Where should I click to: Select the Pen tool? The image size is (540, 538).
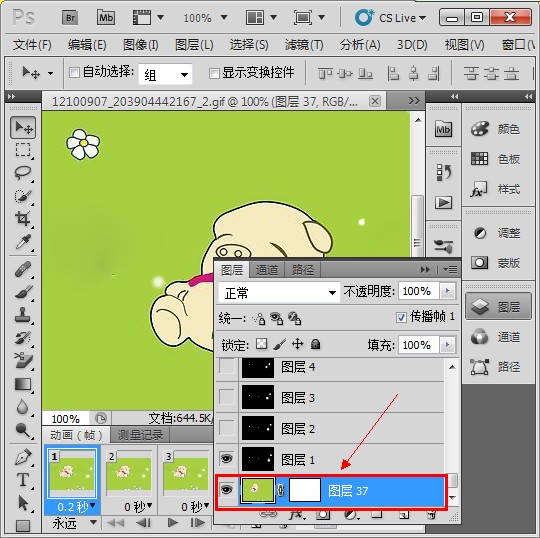pyautogui.click(x=23, y=457)
